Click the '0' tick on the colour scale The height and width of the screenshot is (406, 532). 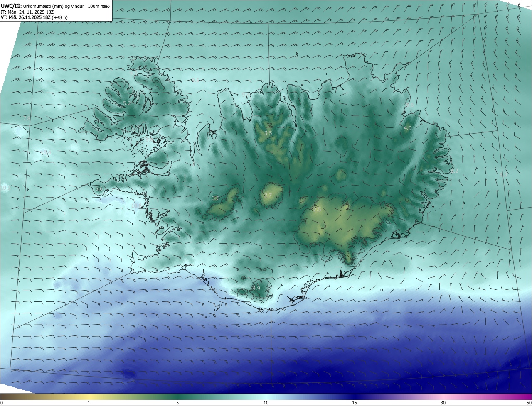tap(2, 403)
